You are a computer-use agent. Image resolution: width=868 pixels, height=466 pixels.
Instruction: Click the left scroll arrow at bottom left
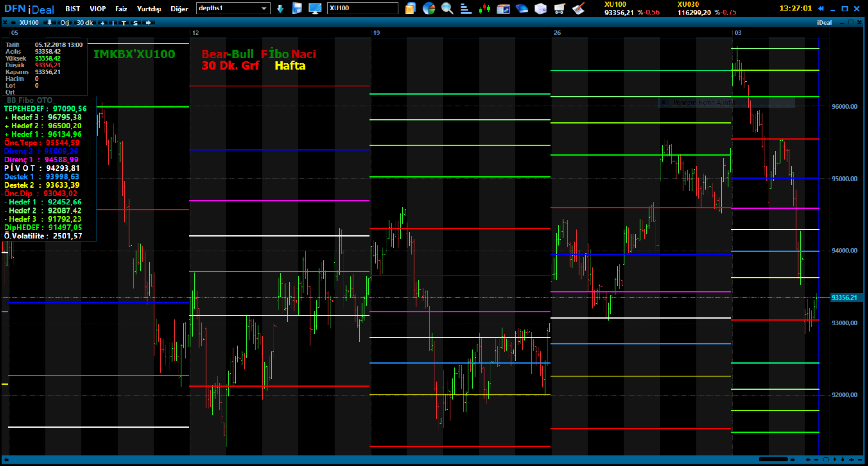pos(6,460)
